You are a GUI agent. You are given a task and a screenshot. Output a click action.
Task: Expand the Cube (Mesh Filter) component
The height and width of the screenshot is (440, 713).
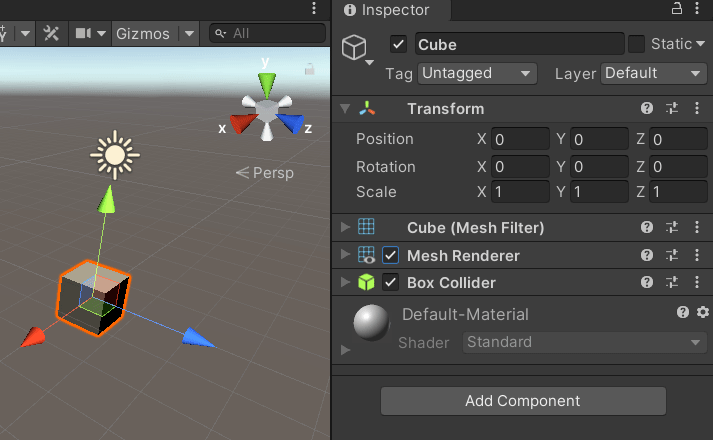click(x=346, y=228)
